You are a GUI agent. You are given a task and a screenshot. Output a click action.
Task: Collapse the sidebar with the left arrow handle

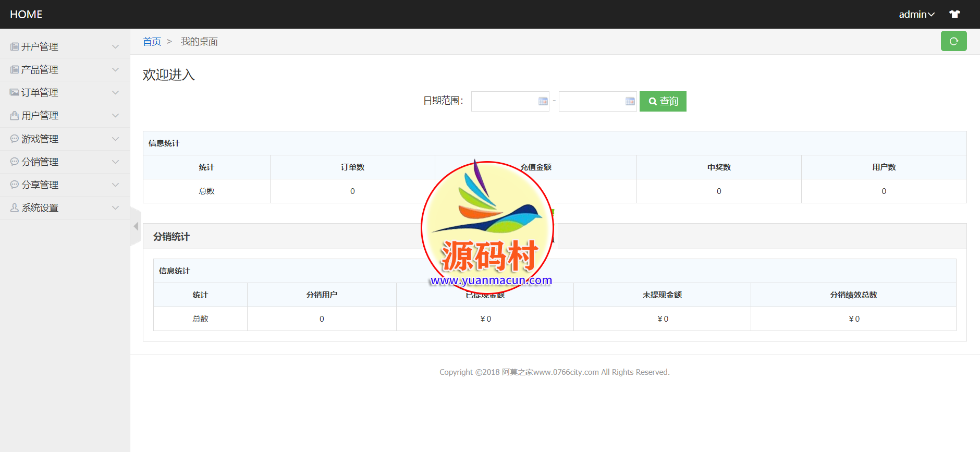tap(136, 226)
